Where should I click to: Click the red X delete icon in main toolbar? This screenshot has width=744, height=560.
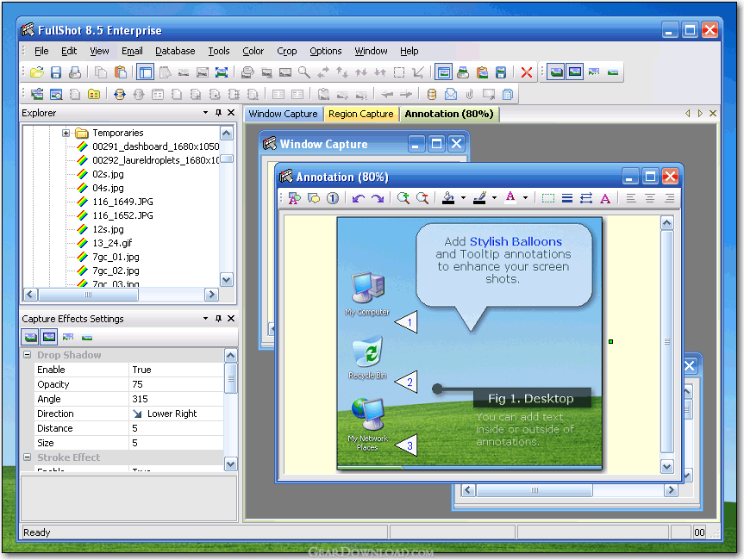(526, 72)
